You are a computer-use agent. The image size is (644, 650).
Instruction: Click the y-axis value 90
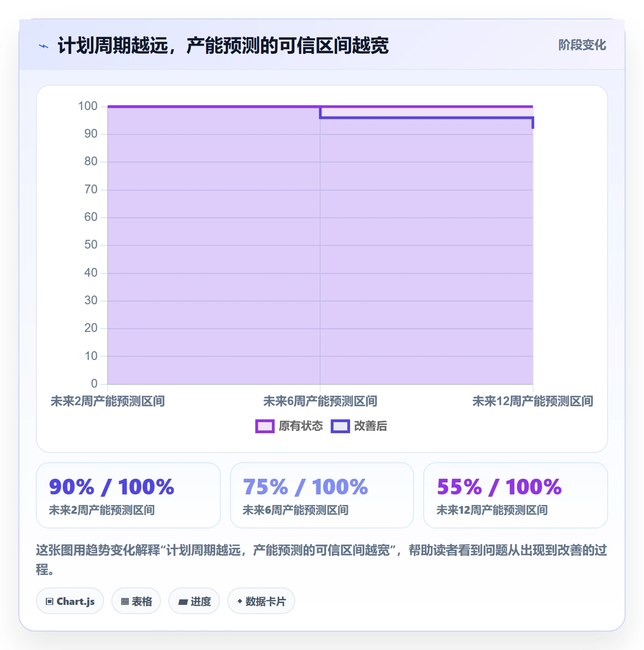click(91, 134)
